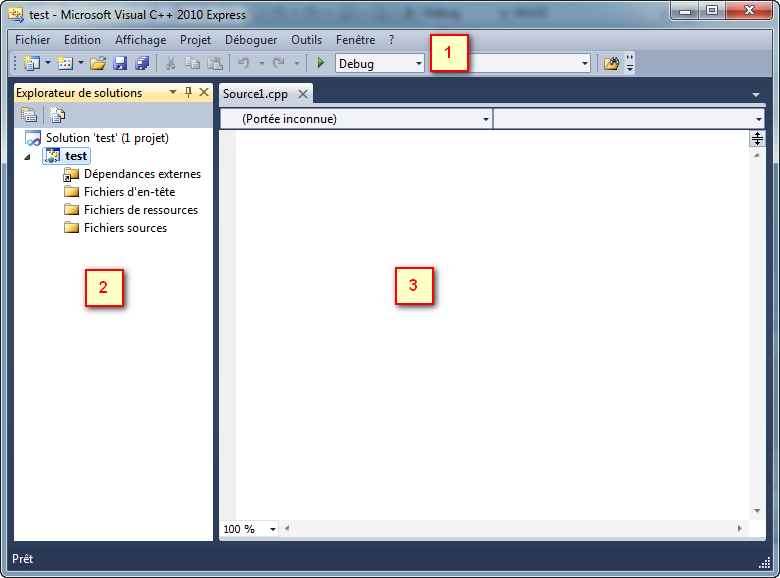
Task: Save the file with the floppy icon
Action: [120, 63]
